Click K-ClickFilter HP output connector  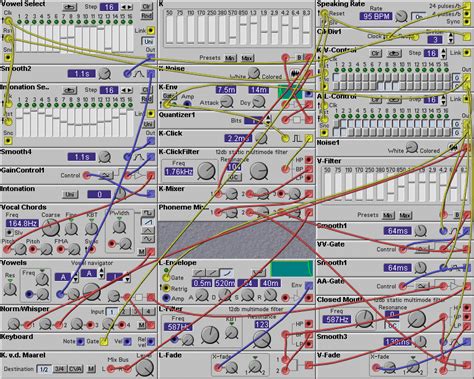click(x=309, y=160)
